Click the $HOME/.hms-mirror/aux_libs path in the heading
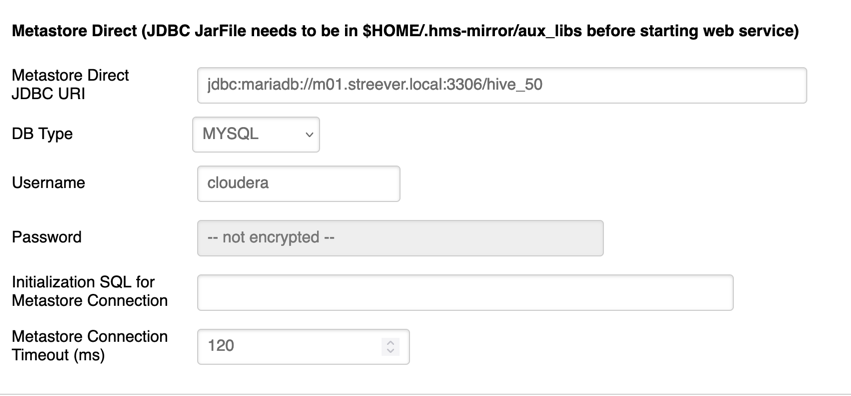 pos(472,31)
